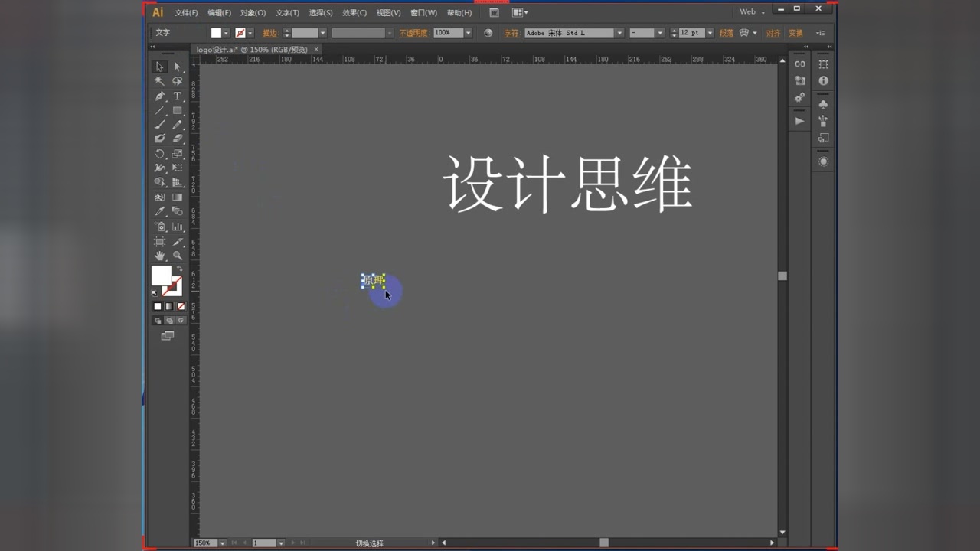The height and width of the screenshot is (551, 980).
Task: Open the 文件(F) menu
Action: (x=186, y=13)
